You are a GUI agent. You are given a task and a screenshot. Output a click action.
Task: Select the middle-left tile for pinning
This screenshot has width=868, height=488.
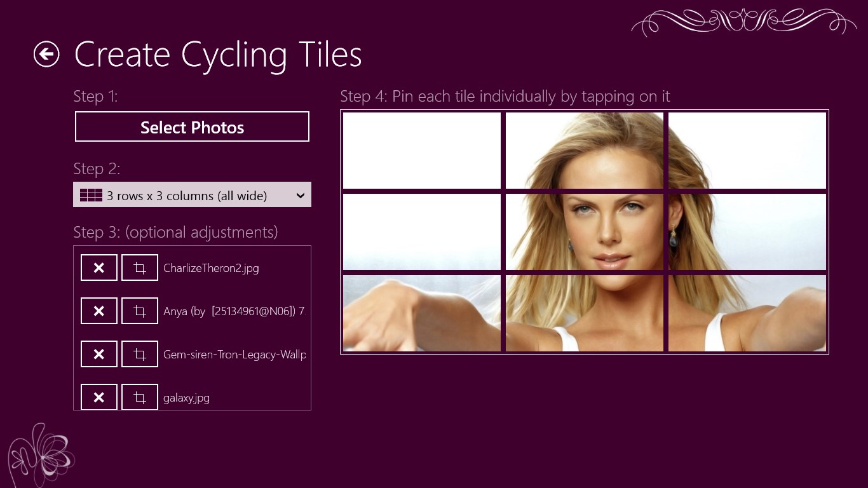(421, 231)
